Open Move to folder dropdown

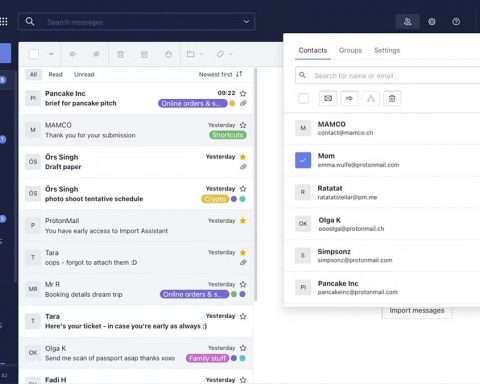coord(195,54)
